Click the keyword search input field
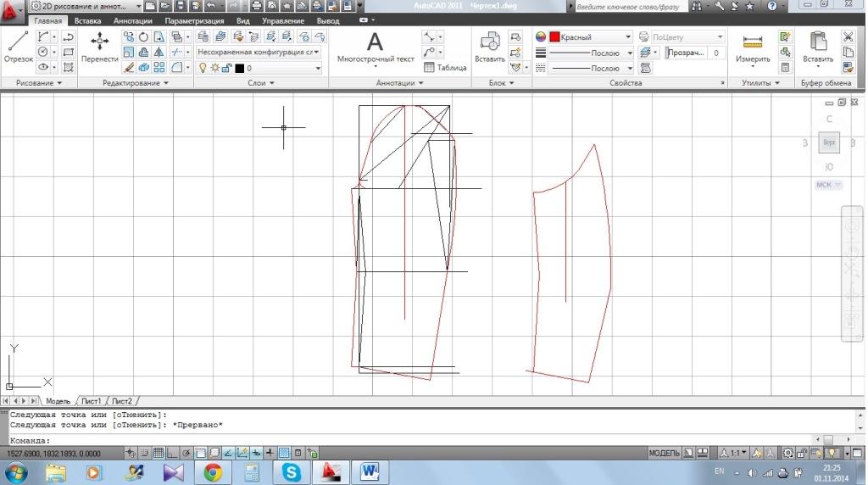868x485 pixels. pos(629,7)
